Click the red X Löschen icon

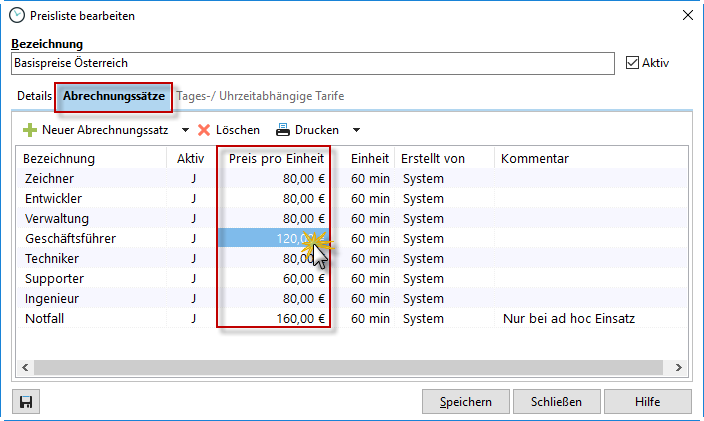tap(204, 130)
